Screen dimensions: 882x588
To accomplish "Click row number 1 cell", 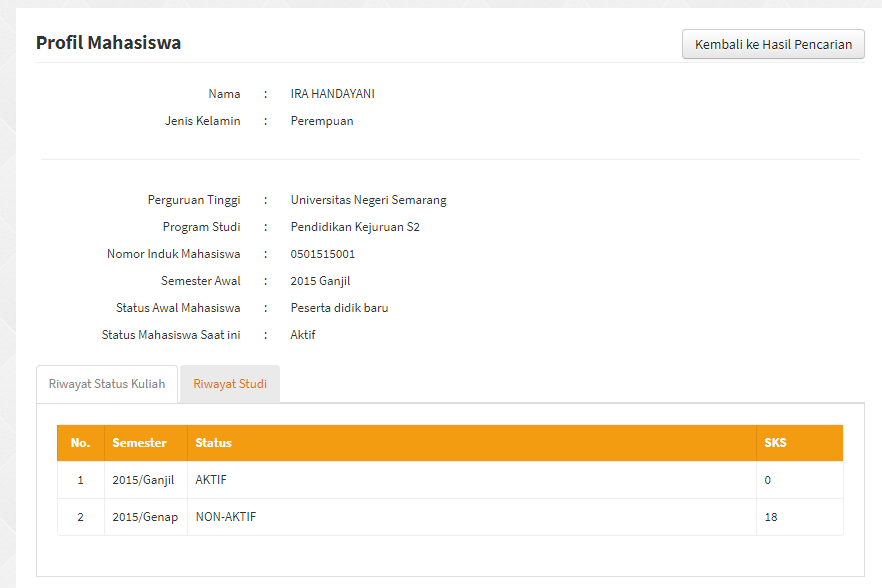I will coord(80,480).
